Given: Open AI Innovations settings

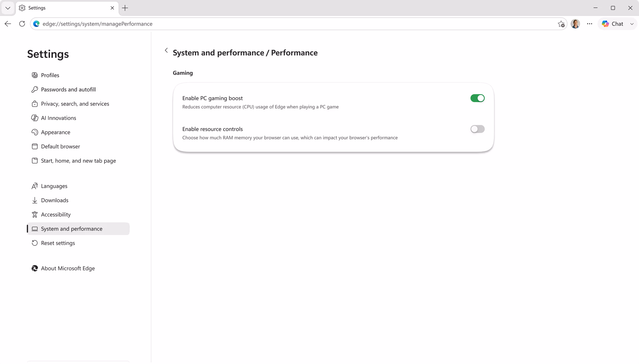Looking at the screenshot, I should pyautogui.click(x=78, y=118).
